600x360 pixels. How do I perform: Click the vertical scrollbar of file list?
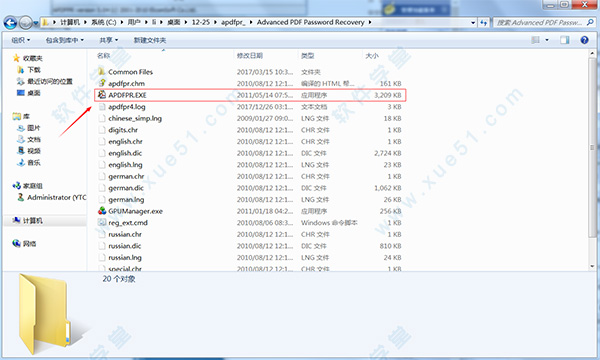tap(592, 147)
